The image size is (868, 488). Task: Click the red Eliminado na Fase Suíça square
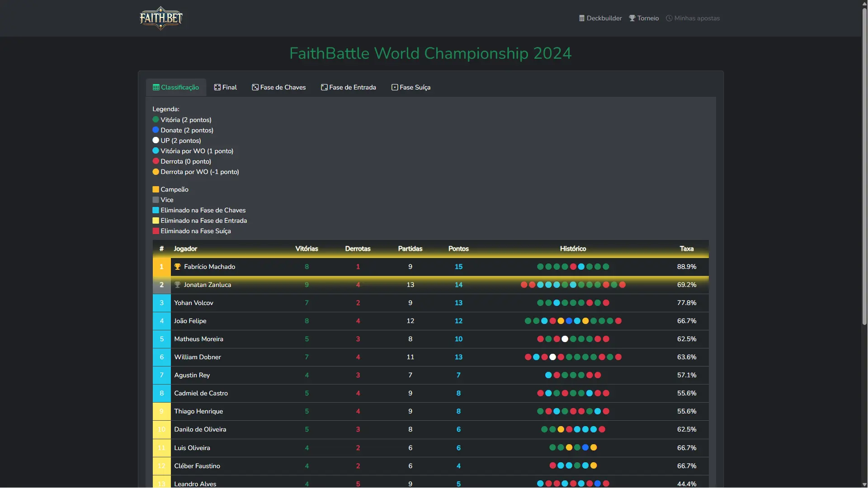(x=156, y=231)
